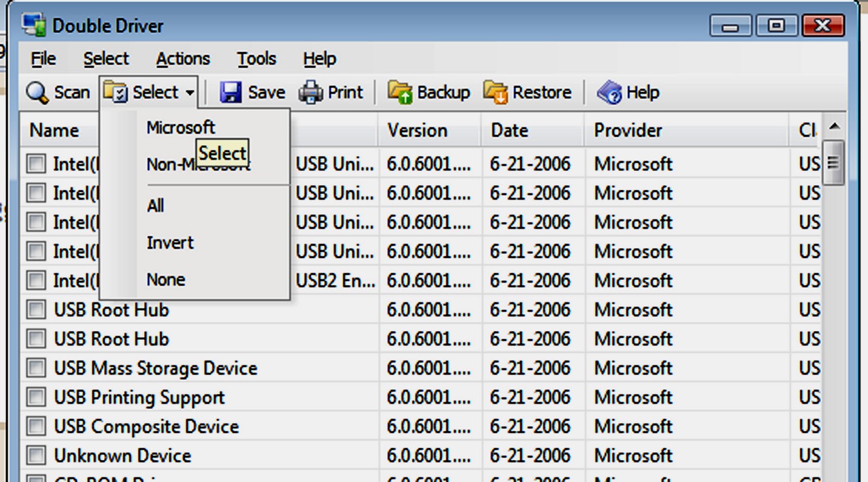Check the first Intel driver row checkbox

(x=36, y=164)
